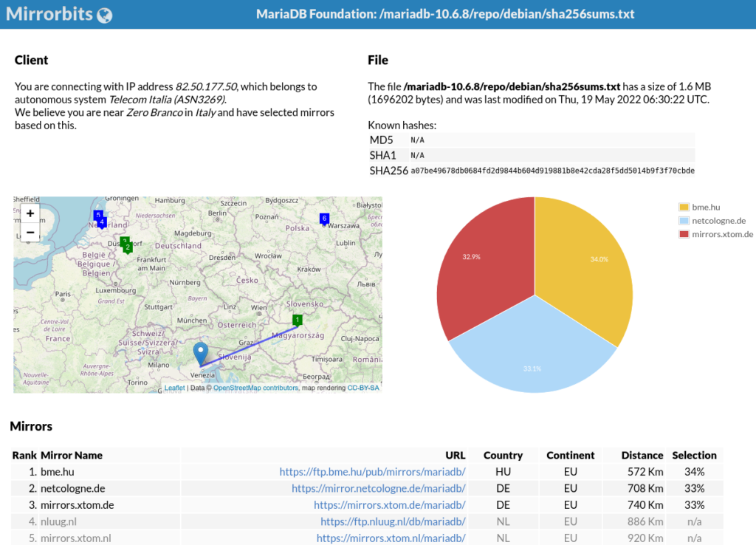Click the file path in the page header
This screenshot has height=545, width=756.
(506, 14)
